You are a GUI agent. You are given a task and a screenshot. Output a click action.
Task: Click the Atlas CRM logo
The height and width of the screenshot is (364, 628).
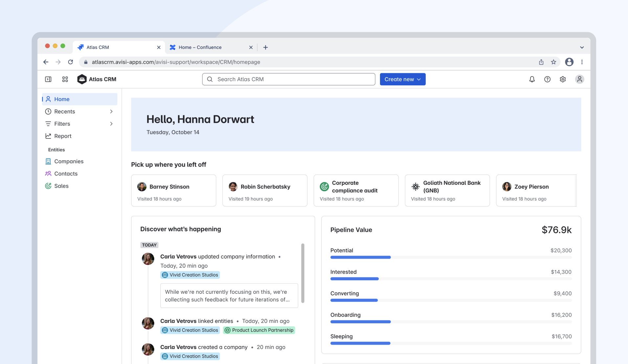(97, 79)
